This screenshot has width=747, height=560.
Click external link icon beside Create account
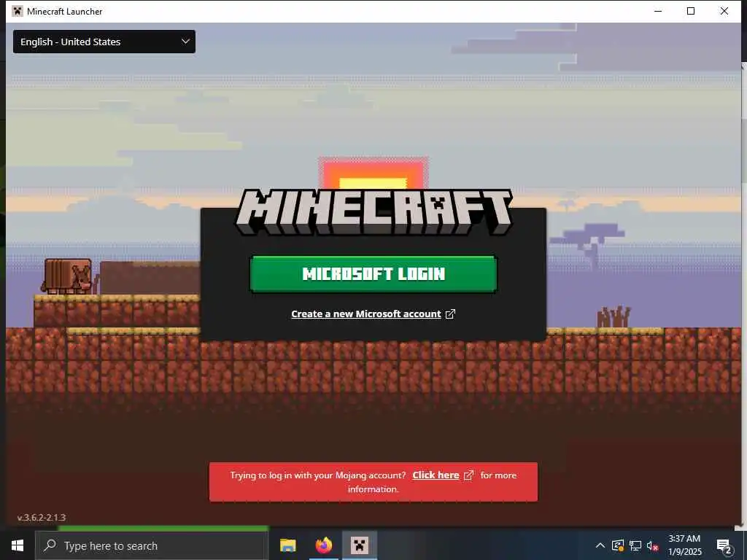(x=450, y=314)
